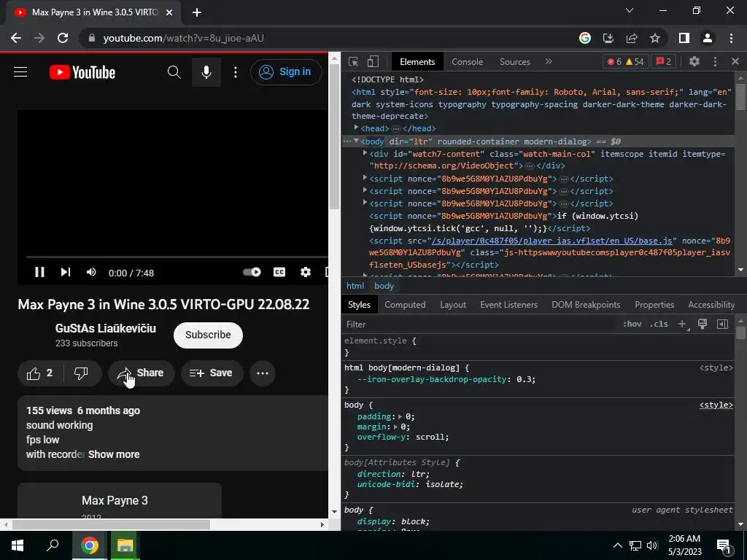This screenshot has width=747, height=560.
Task: Subscribe to GuStAs Liaūkevičiu channel
Action: [x=208, y=335]
